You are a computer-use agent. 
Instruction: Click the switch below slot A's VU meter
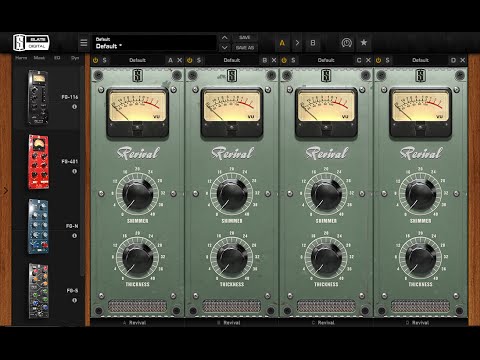coord(137,127)
